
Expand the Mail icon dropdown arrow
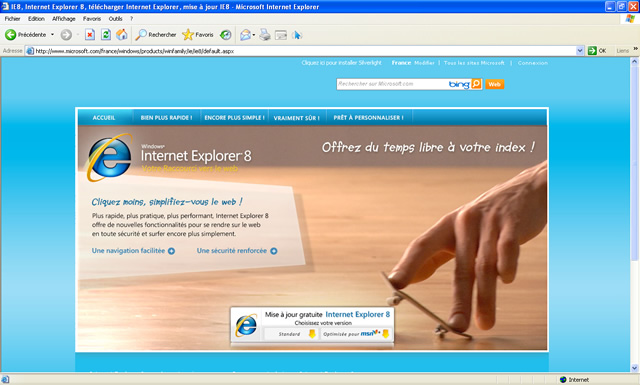click(254, 35)
